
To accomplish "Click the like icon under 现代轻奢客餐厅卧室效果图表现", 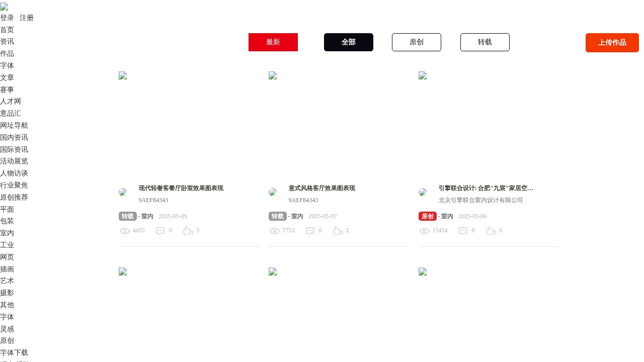I will click(x=187, y=231).
